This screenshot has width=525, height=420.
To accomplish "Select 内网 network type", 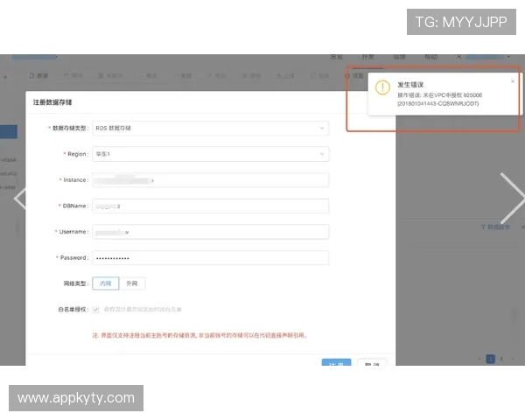I will tap(105, 283).
